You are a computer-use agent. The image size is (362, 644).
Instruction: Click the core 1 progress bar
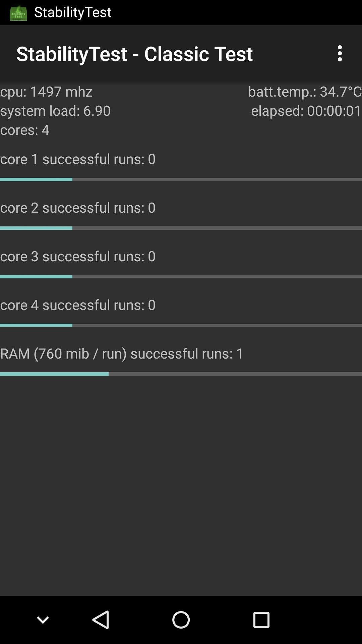tap(181, 179)
